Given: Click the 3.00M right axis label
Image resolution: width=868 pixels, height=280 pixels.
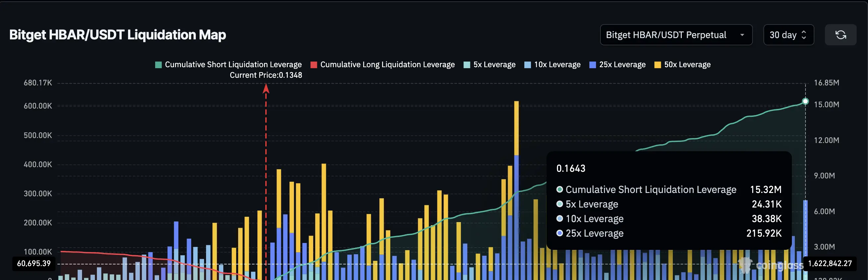Looking at the screenshot, I should click(825, 247).
